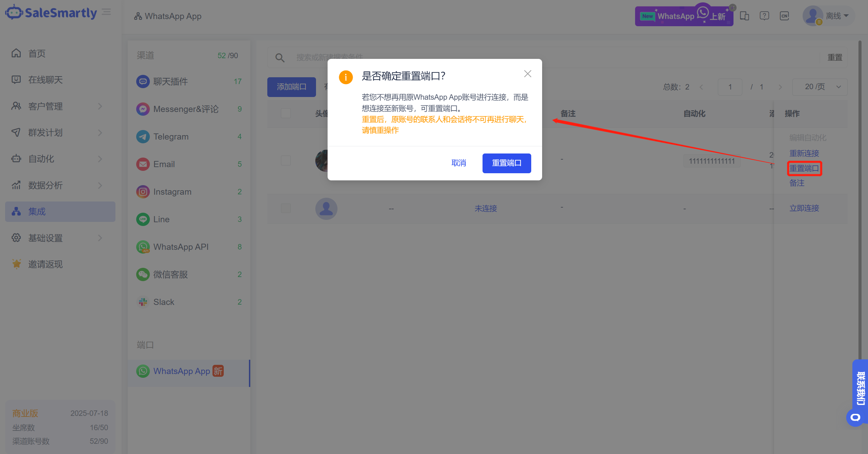Open the 20/页 page size dropdown
Screen dimensions: 868x454
click(x=820, y=87)
